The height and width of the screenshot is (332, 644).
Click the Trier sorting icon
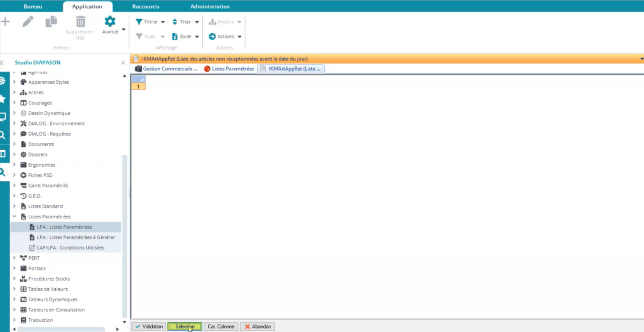(x=175, y=22)
